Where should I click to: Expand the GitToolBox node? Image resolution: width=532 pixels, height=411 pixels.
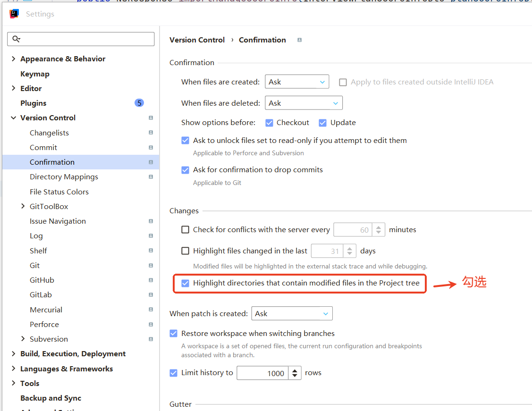point(23,206)
